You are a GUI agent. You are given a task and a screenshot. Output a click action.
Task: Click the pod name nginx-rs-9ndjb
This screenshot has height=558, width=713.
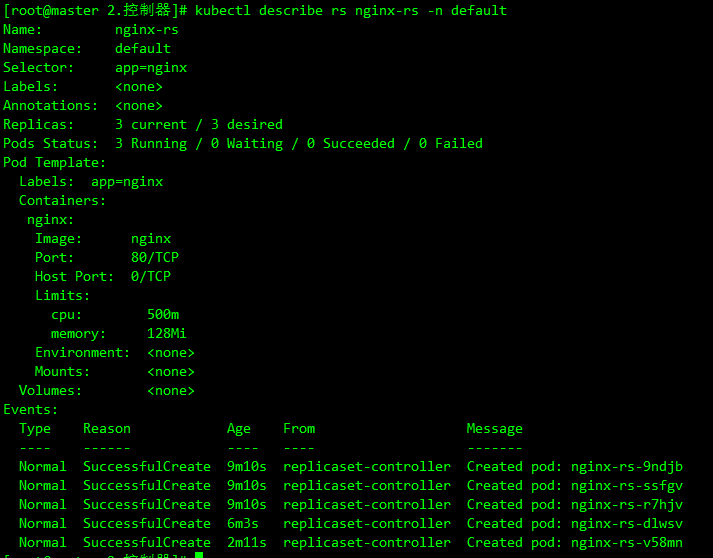click(x=627, y=467)
